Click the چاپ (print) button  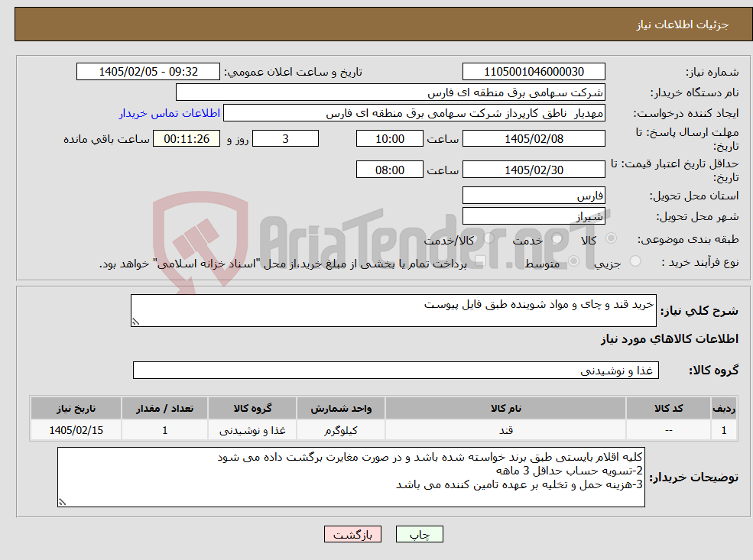[x=419, y=534]
